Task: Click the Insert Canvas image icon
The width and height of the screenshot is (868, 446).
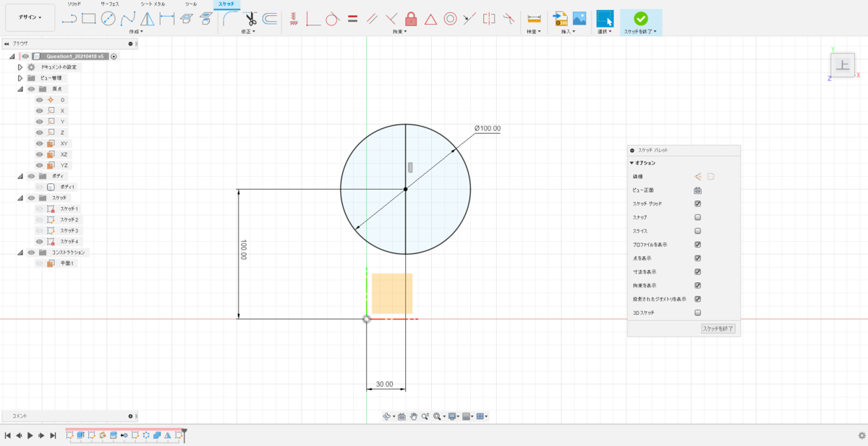Action: 579,19
